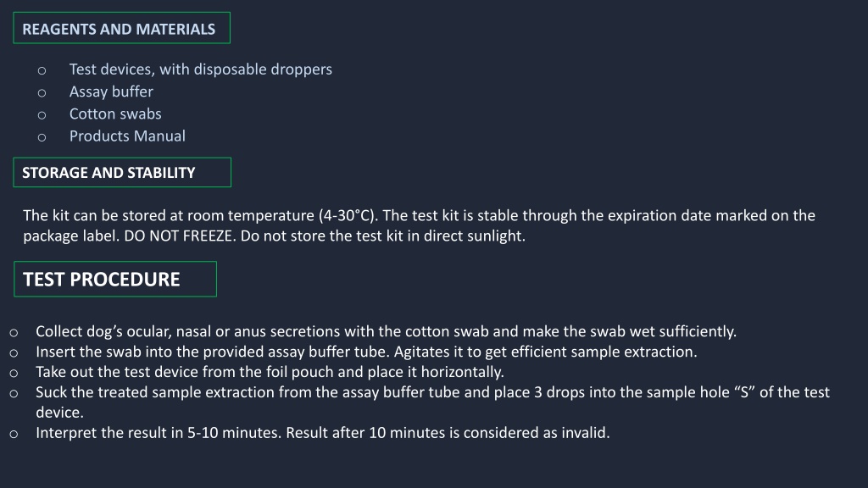
Task: Click the 'Insert the swab' procedure step
Action: coord(366,352)
